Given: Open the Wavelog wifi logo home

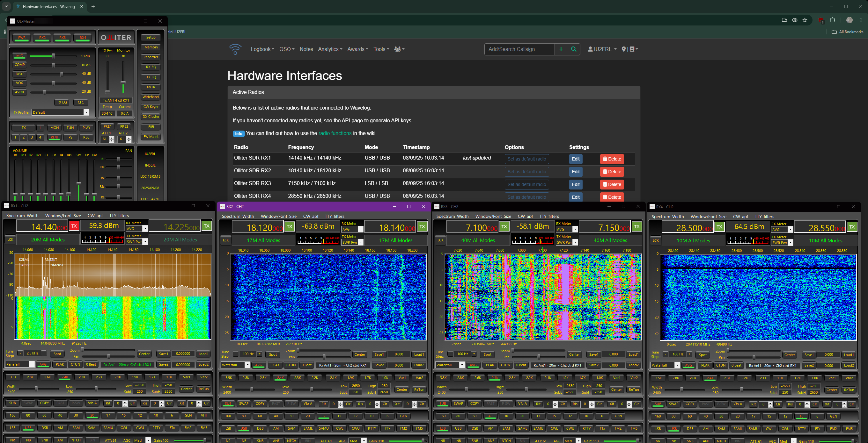Looking at the screenshot, I should [x=235, y=49].
